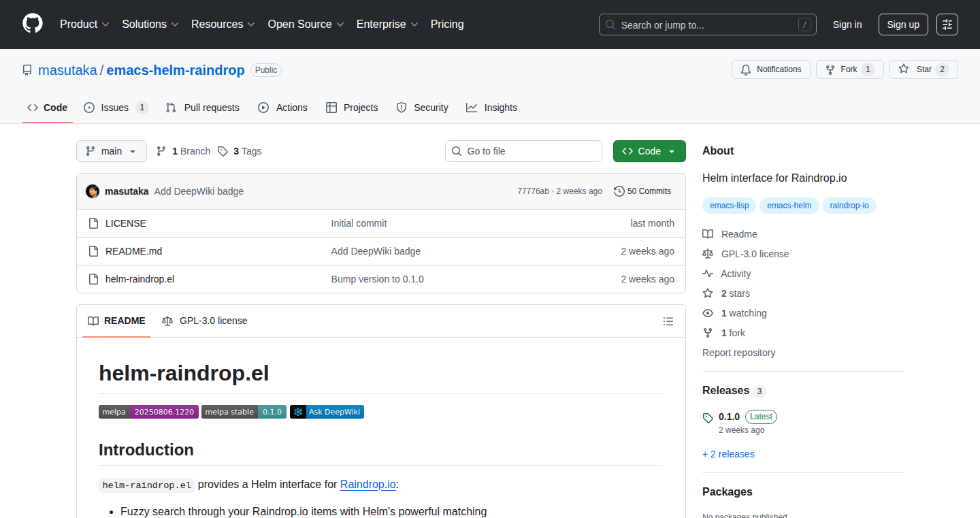Open the Bump version to 0.1.0 commit
This screenshot has width=980, height=518.
pos(378,279)
